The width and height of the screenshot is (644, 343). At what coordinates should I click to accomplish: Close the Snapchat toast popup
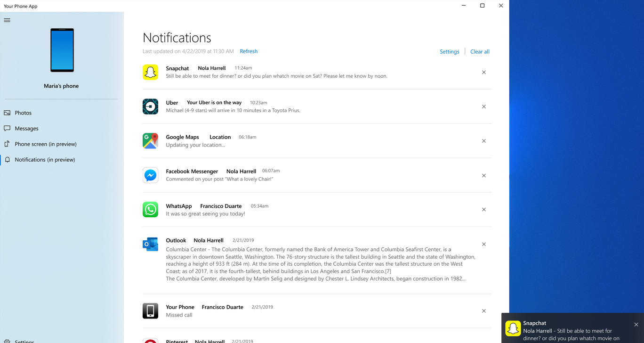[636, 325]
